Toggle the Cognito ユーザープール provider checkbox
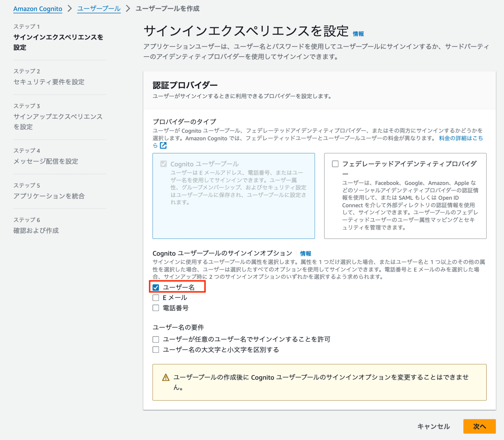The height and width of the screenshot is (440, 504). tap(164, 164)
